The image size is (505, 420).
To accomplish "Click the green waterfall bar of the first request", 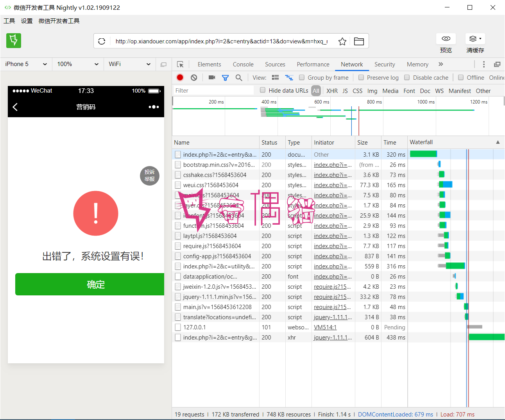I will pos(423,154).
